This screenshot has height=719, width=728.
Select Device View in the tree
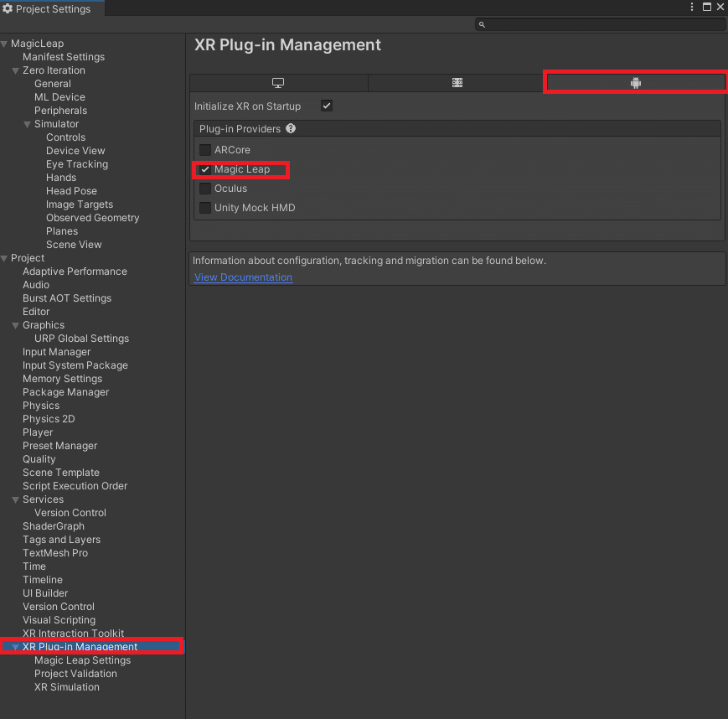75,151
